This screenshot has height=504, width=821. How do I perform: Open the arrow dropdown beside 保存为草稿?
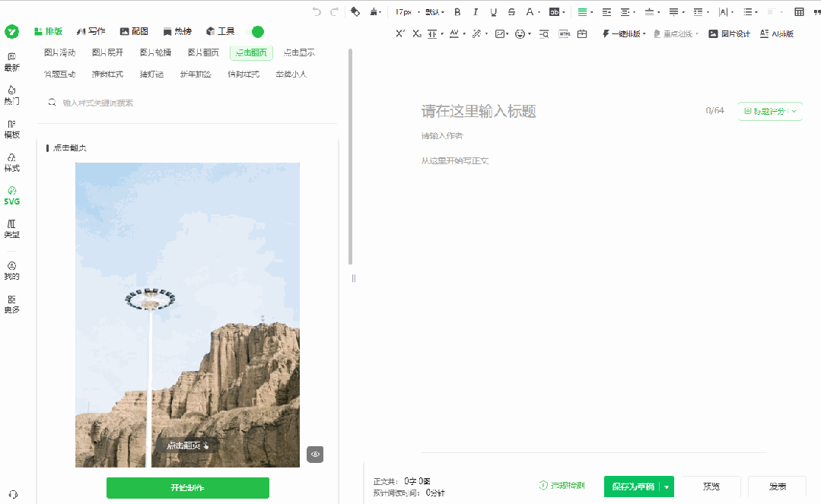tap(667, 487)
